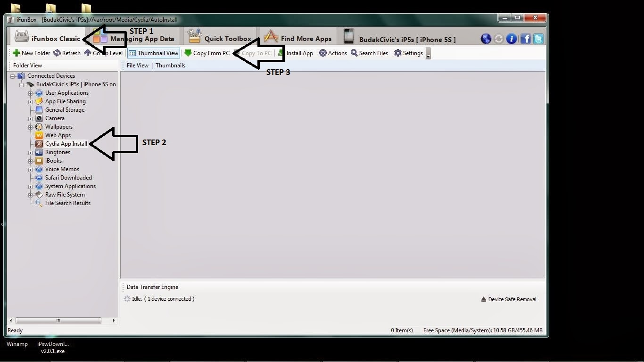Image resolution: width=644 pixels, height=362 pixels.
Task: Click Copy From PC
Action: point(207,53)
